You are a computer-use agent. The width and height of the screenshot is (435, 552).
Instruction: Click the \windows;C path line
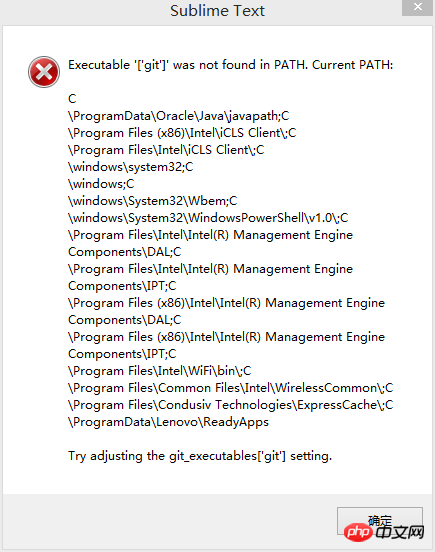coord(101,184)
